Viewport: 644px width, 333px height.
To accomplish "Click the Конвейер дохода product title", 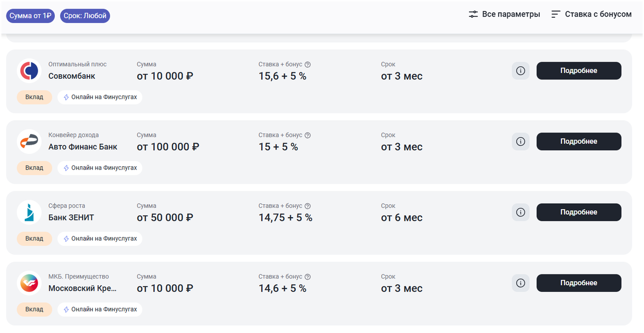I will point(74,135).
